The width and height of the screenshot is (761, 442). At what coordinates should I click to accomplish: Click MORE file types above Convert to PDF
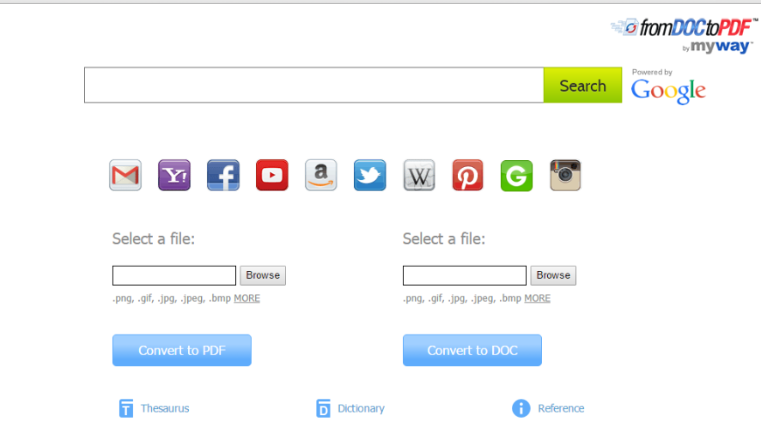[247, 298]
